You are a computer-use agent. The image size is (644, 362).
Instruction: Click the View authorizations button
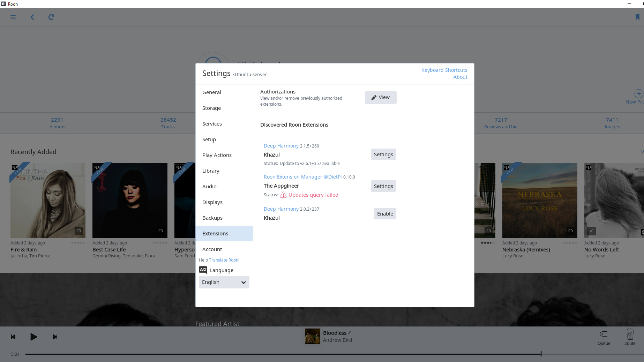tap(381, 98)
